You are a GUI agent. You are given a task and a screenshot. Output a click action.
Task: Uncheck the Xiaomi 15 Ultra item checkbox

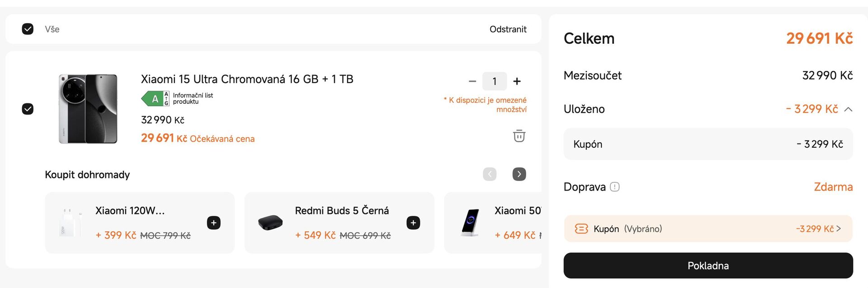coord(28,109)
